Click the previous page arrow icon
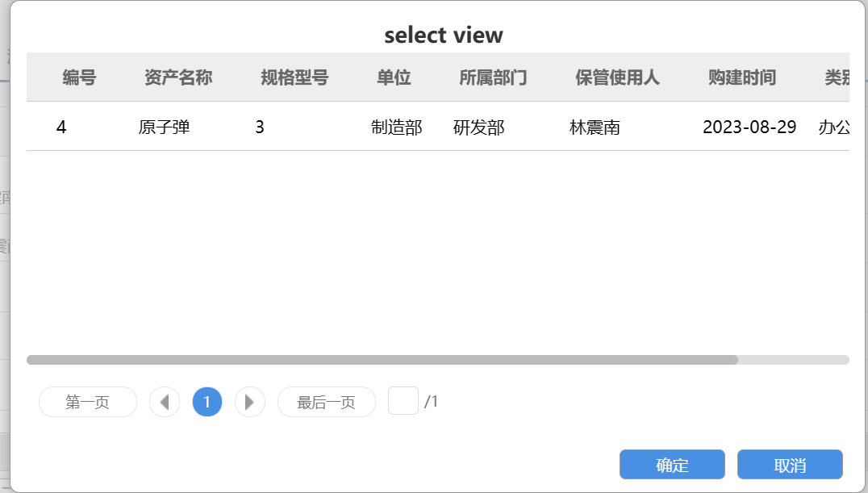Image resolution: width=868 pixels, height=493 pixels. click(x=165, y=402)
